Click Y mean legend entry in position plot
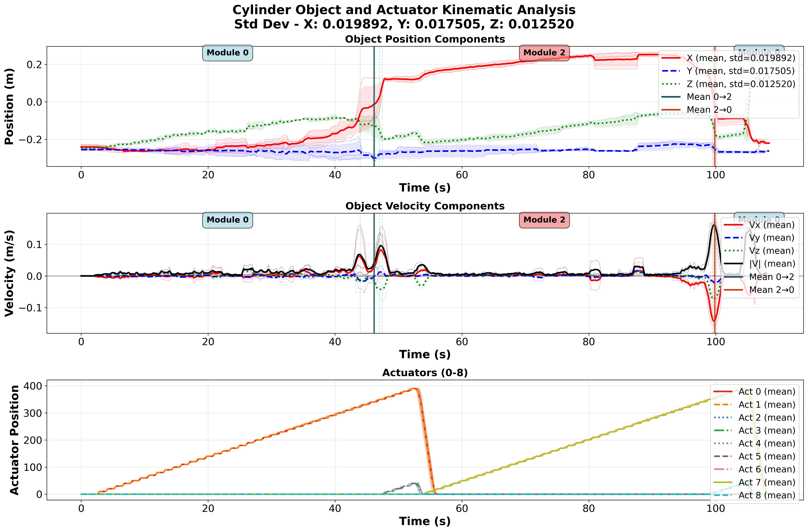The width and height of the screenshot is (808, 532). (740, 71)
